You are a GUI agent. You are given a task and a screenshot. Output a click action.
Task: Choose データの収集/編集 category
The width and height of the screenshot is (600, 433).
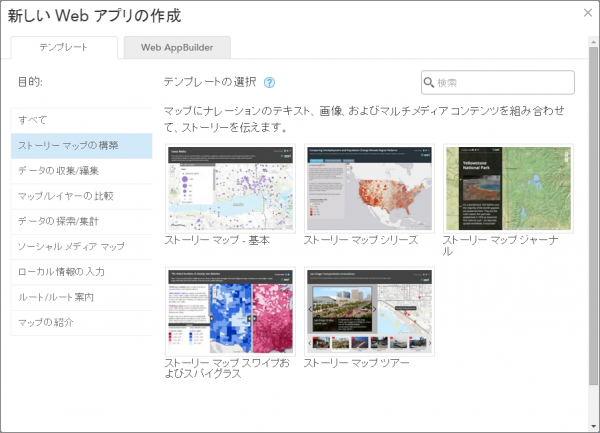click(82, 170)
